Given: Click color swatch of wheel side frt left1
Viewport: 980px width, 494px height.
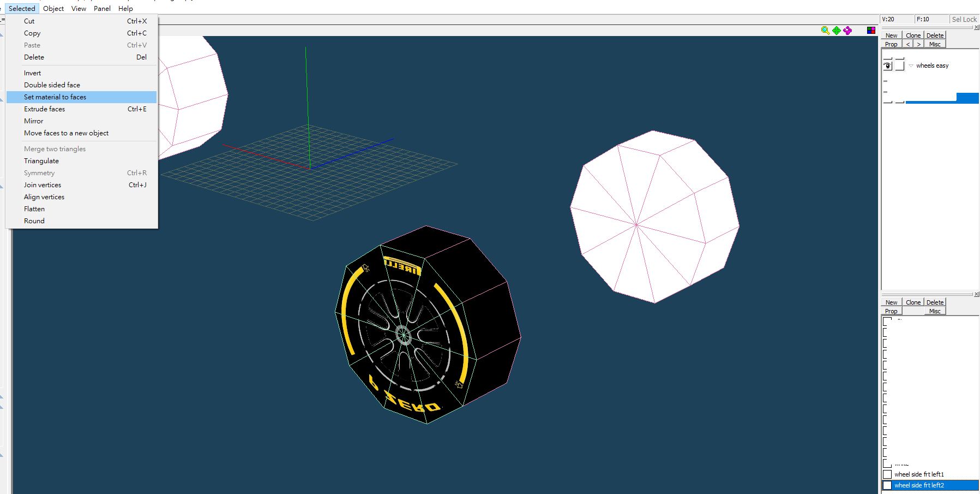Looking at the screenshot, I should (x=887, y=474).
